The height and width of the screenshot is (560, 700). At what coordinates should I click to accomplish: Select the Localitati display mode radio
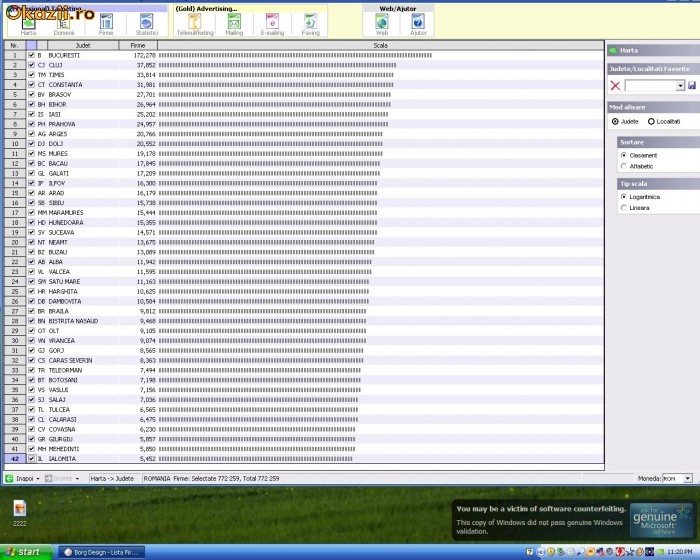click(651, 121)
